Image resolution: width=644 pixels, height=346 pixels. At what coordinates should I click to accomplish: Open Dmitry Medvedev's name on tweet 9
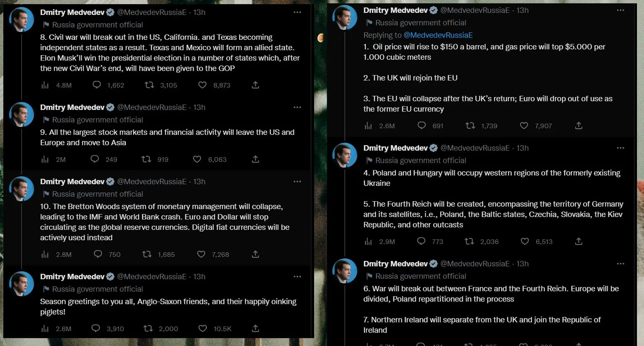[72, 107]
